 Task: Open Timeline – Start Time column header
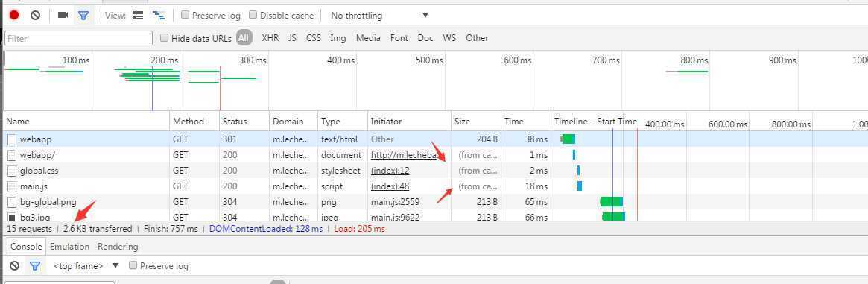[595, 122]
